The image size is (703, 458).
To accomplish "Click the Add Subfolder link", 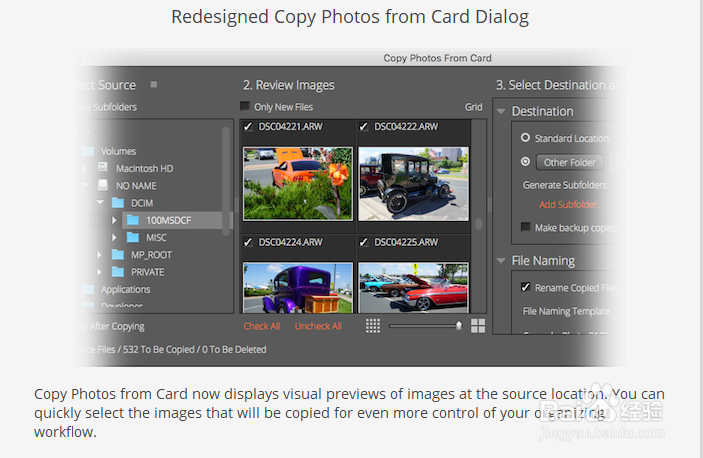I will [x=571, y=204].
